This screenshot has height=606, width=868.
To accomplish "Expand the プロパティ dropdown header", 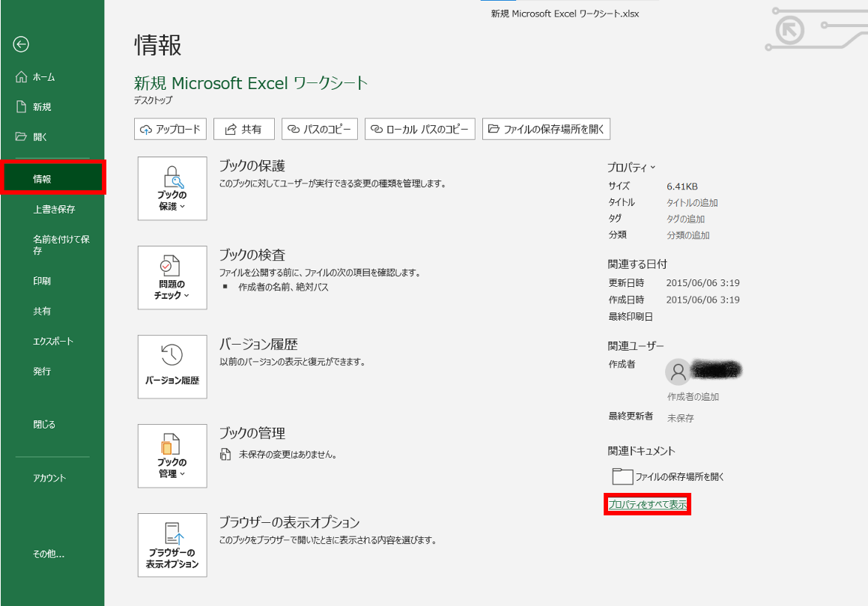I will click(x=631, y=167).
